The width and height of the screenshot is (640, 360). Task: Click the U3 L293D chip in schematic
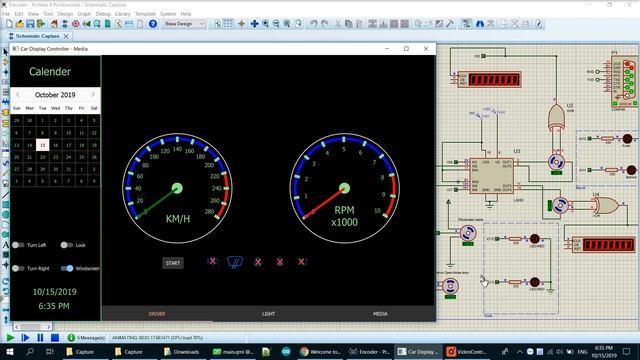tap(491, 176)
